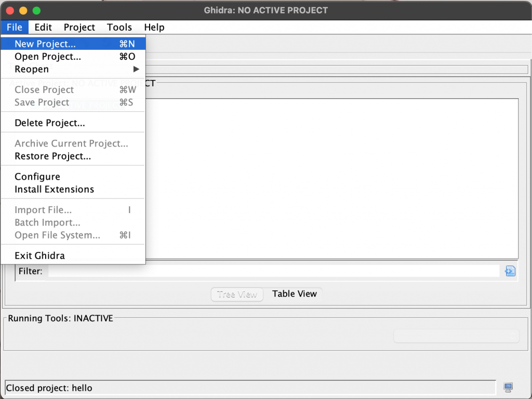Select Delete Project... menu item
Screen dimensions: 532x399
(73, 123)
